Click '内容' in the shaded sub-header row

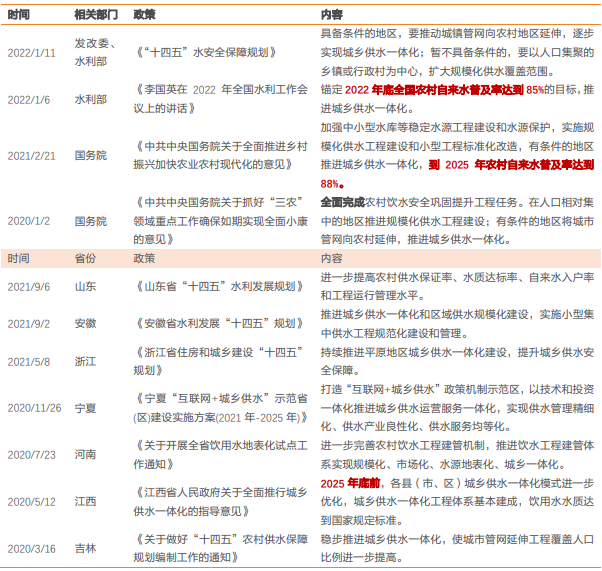(332, 258)
